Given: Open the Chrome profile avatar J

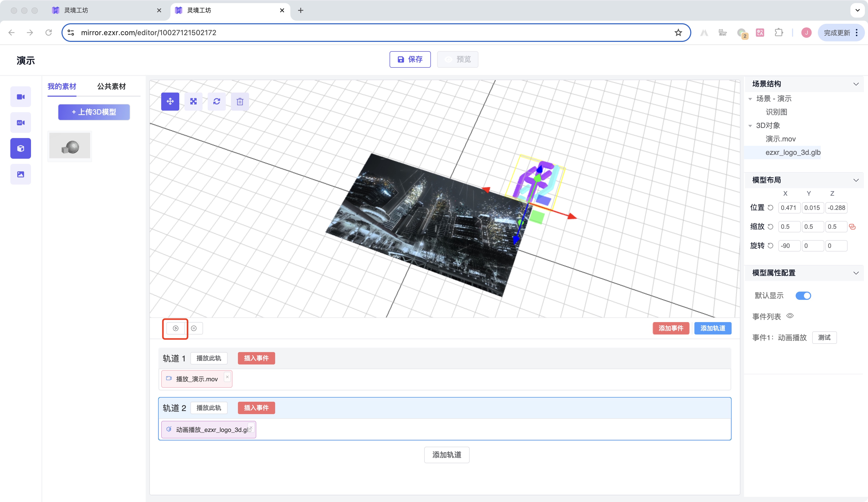Looking at the screenshot, I should (806, 33).
